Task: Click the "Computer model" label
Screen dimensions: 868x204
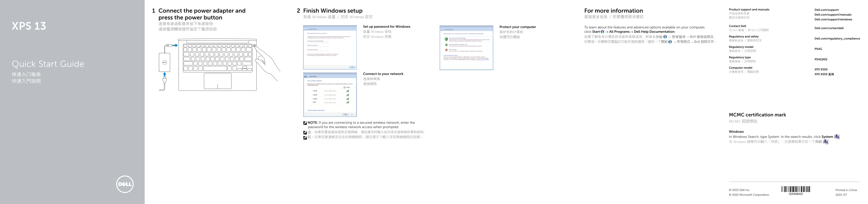Action: pos(740,68)
